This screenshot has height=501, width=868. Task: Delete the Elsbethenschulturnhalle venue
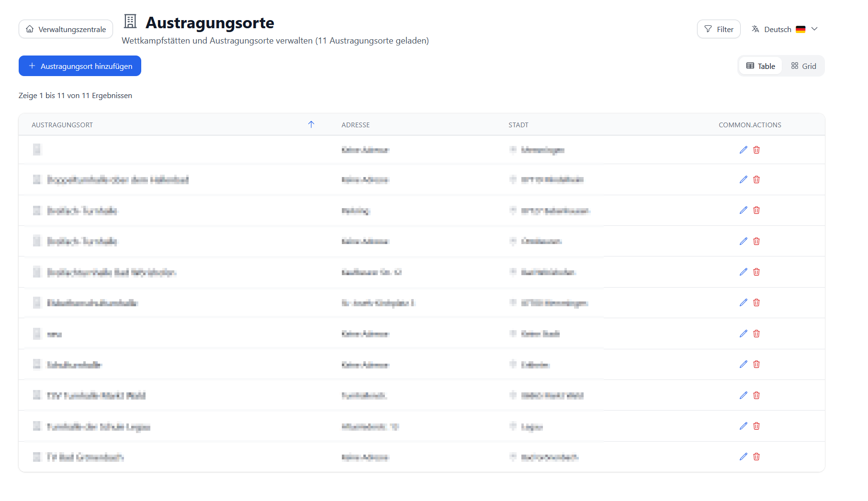756,302
